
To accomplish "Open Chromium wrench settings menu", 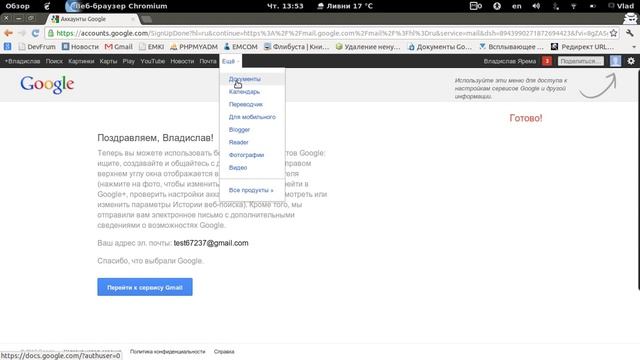I will pyautogui.click(x=630, y=33).
